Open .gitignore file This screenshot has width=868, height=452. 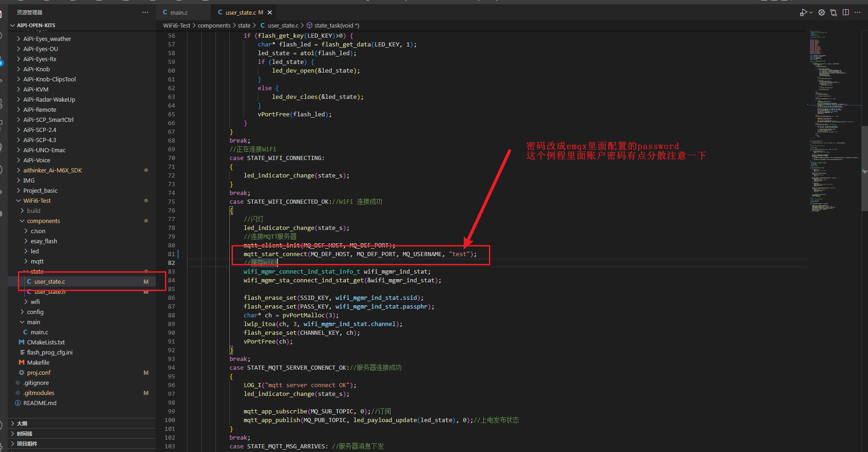click(83, 383)
